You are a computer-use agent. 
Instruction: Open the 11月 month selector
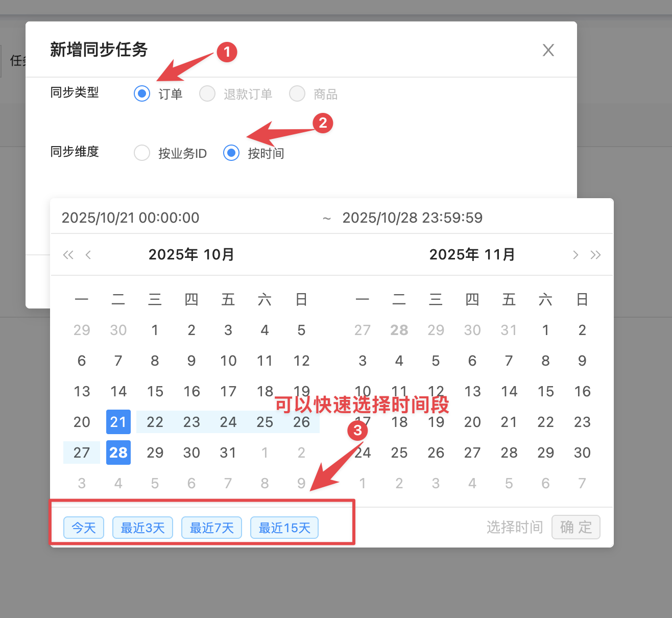coord(499,254)
